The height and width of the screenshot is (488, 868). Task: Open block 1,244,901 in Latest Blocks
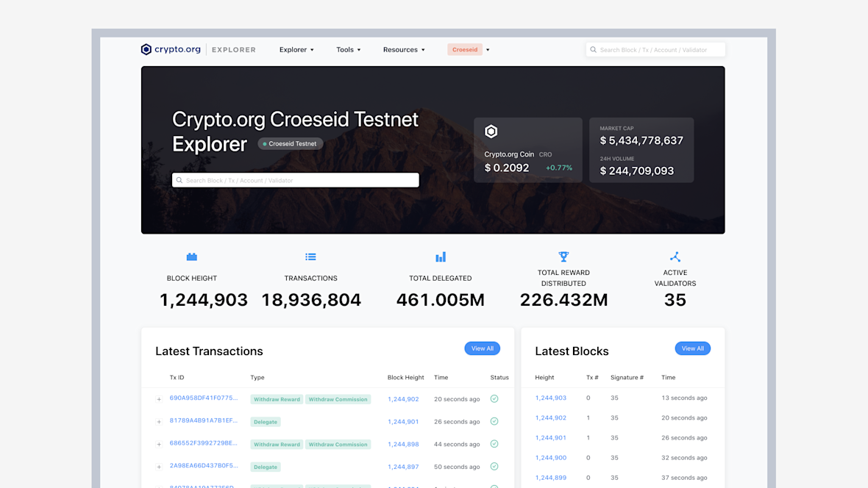tap(551, 437)
